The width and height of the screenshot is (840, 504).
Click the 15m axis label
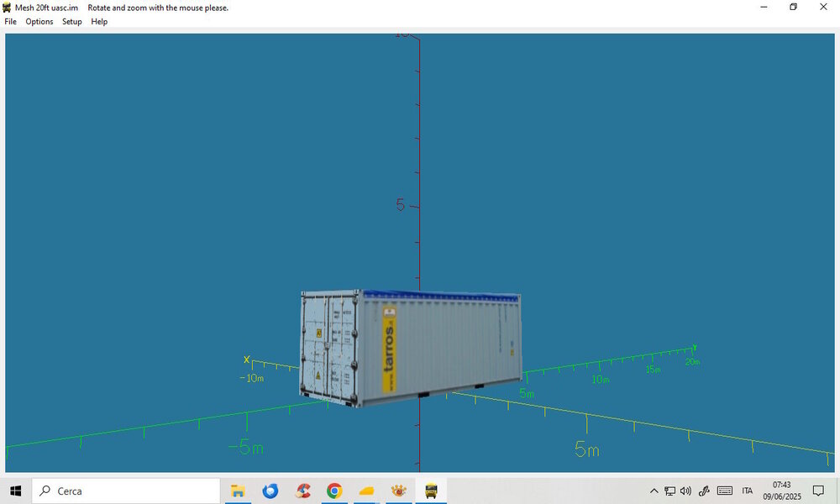(653, 370)
